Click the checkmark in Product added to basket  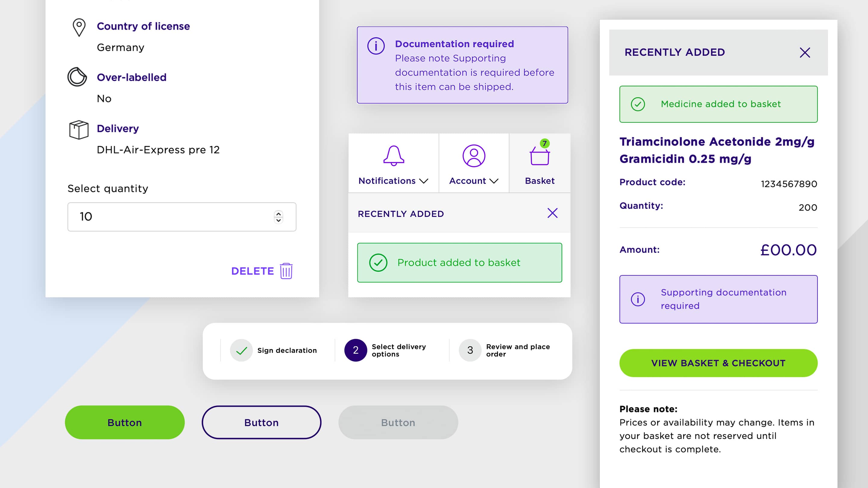tap(379, 263)
